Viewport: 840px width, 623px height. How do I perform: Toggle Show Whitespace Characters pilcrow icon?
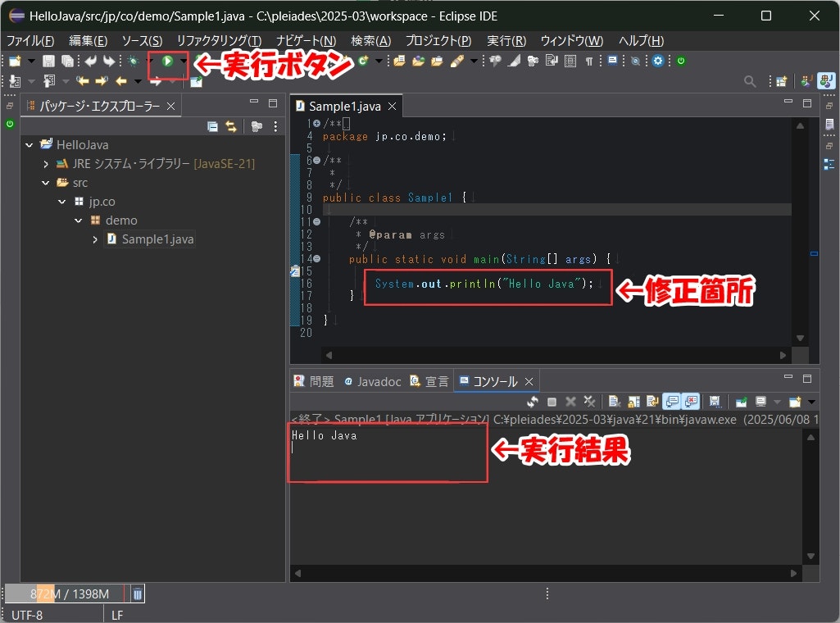589,61
